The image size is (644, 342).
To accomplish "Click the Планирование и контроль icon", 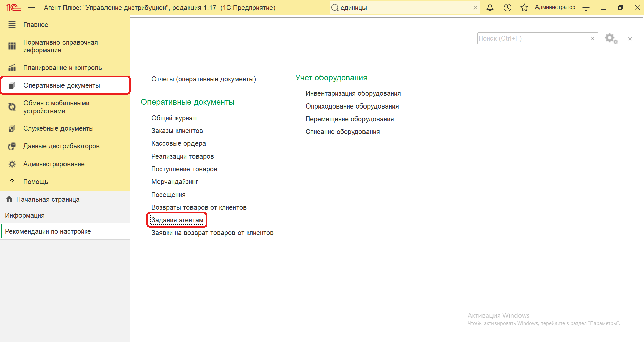I will (12, 68).
